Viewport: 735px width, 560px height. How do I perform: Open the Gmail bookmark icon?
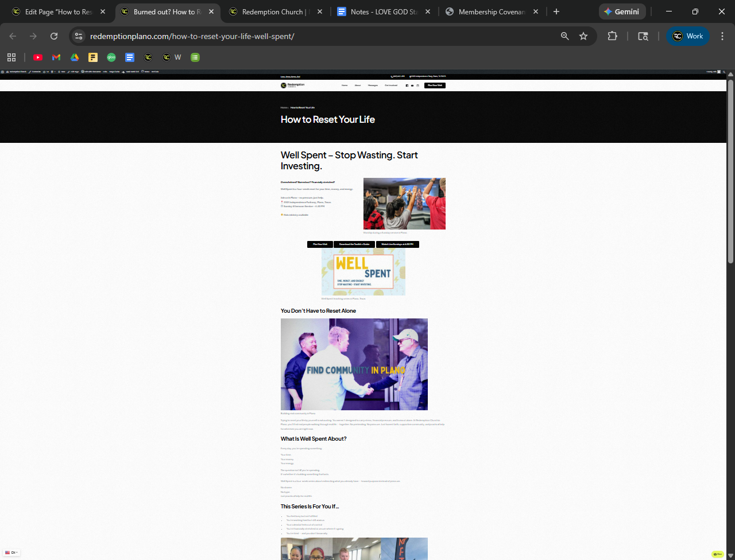point(56,57)
